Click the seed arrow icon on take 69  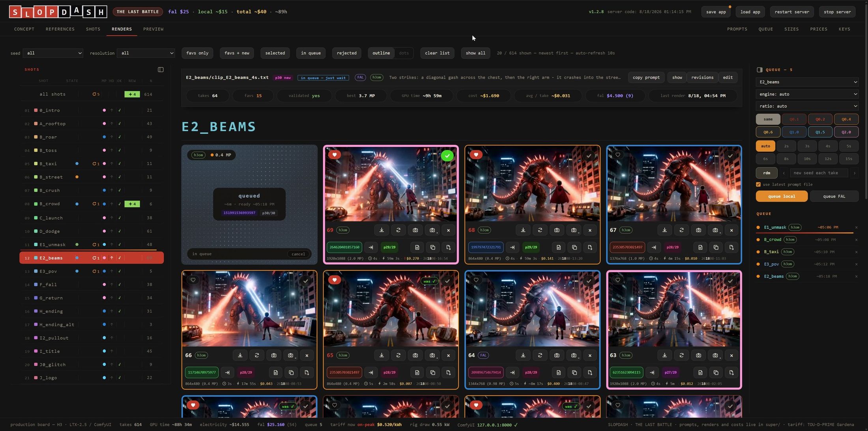coord(371,247)
